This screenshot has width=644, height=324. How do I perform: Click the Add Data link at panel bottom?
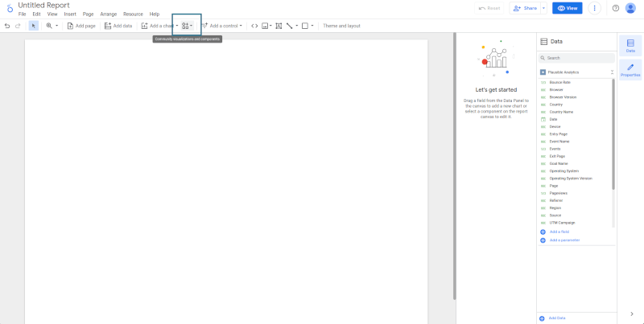(x=557, y=318)
